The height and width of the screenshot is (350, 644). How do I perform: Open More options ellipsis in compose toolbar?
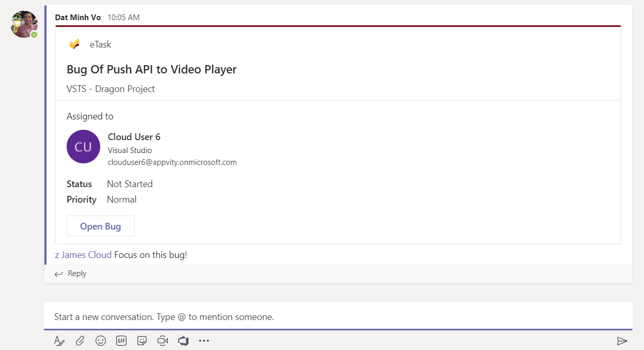pos(204,341)
